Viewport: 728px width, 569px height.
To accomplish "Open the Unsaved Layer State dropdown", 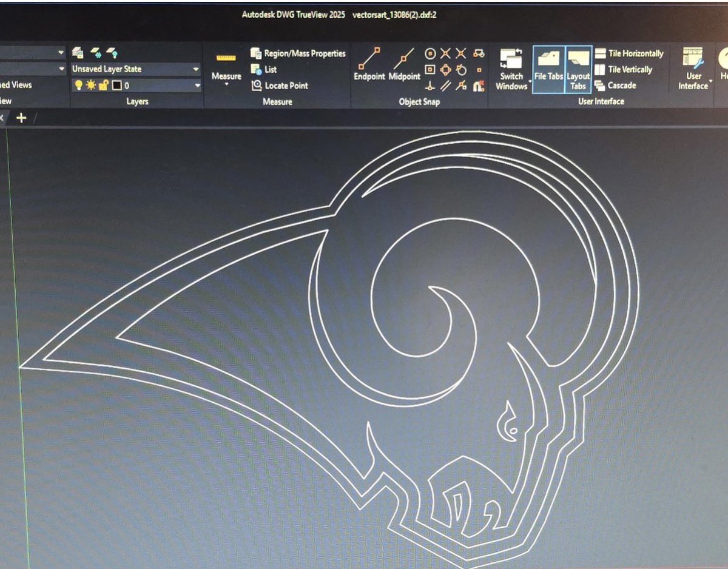I will tap(136, 69).
